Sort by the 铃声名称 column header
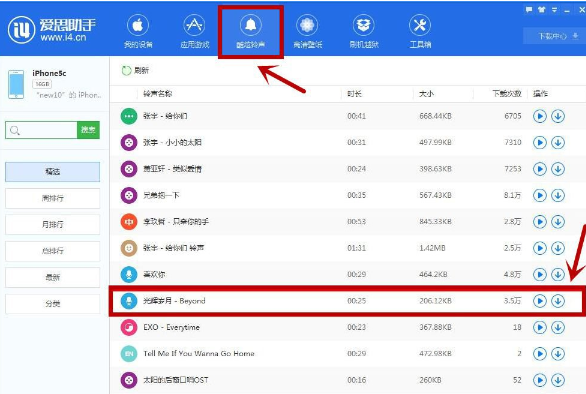Image resolution: width=586 pixels, height=394 pixels. tap(158, 93)
